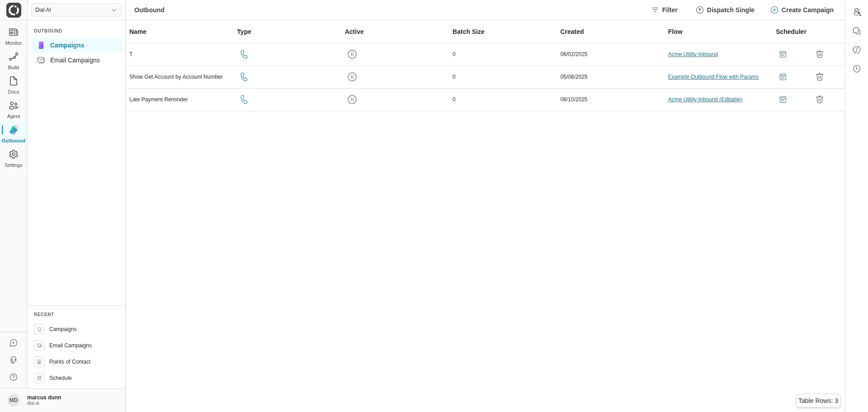Delete campaign T with trash icon
868x412 pixels.
coord(820,54)
